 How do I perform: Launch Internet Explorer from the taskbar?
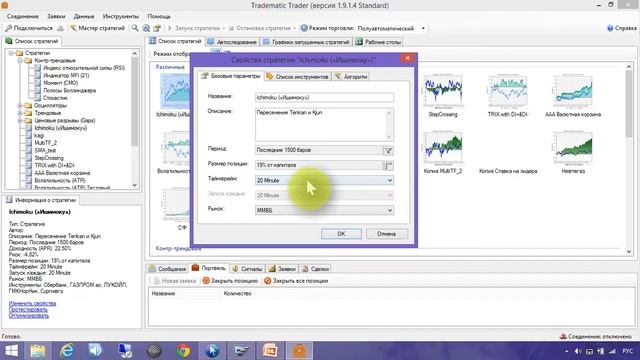tap(67, 351)
